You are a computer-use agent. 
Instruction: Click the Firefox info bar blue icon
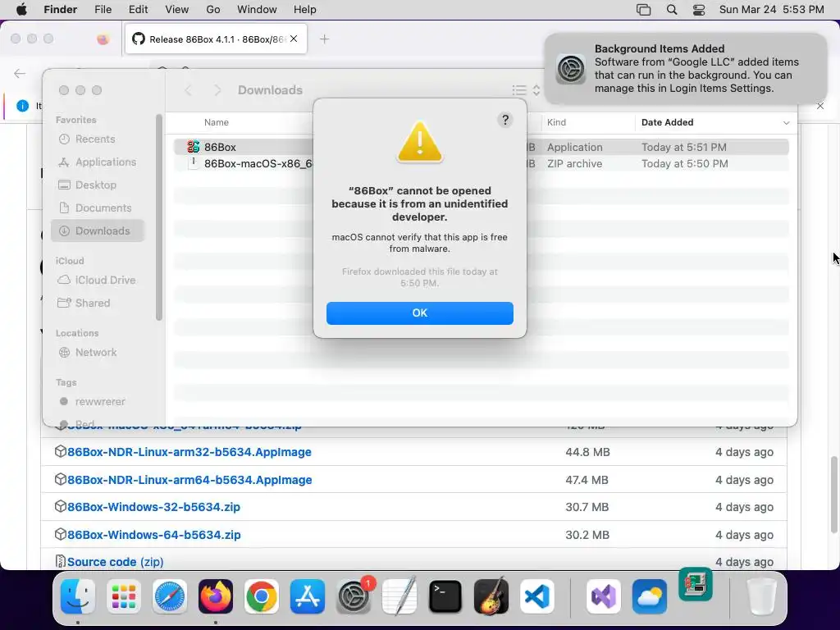click(22, 106)
